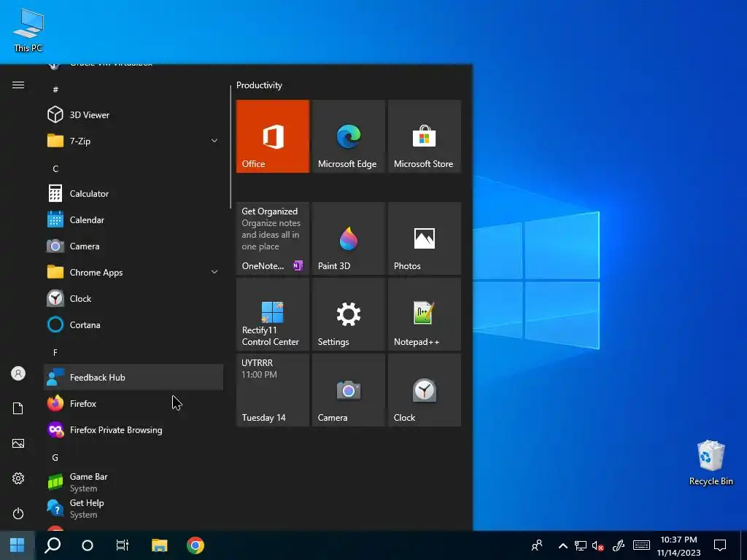Viewport: 747px width, 560px height.
Task: Open the calendar tile showing Tuesday 14
Action: (273, 390)
